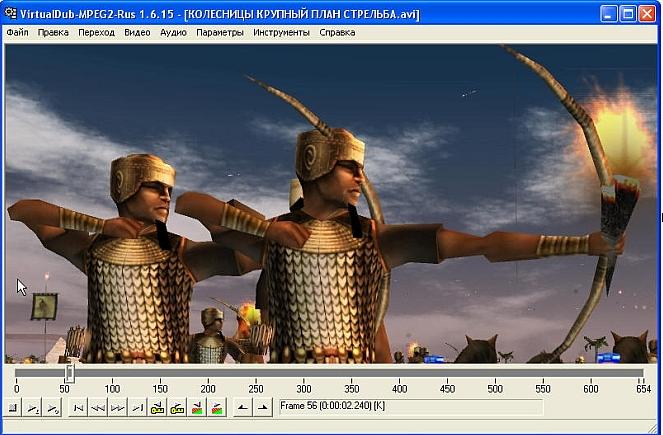Open the Справка menu

click(x=337, y=33)
